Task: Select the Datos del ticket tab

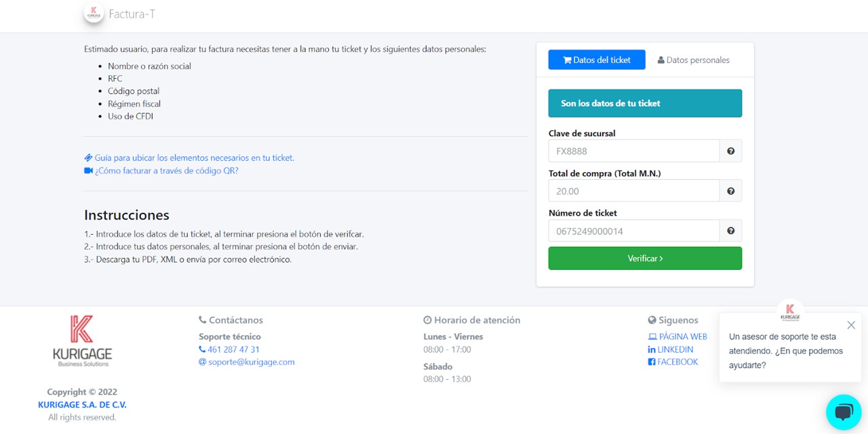Action: (597, 60)
